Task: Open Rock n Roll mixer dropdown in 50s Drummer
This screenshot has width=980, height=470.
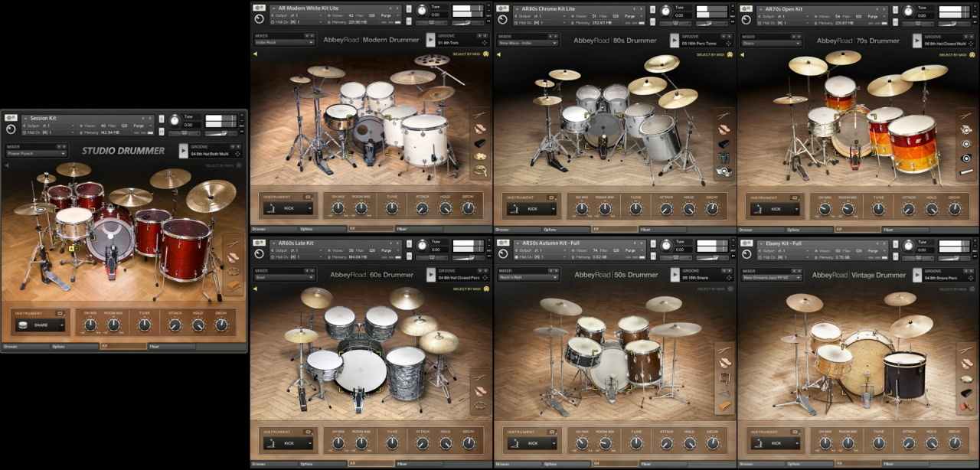Action: pos(528,277)
